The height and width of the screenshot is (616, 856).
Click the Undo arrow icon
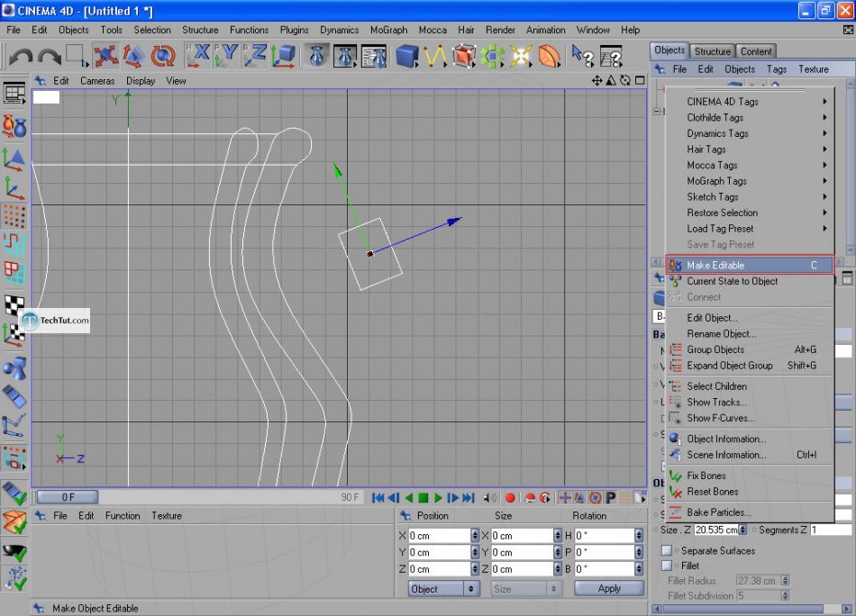[21, 56]
